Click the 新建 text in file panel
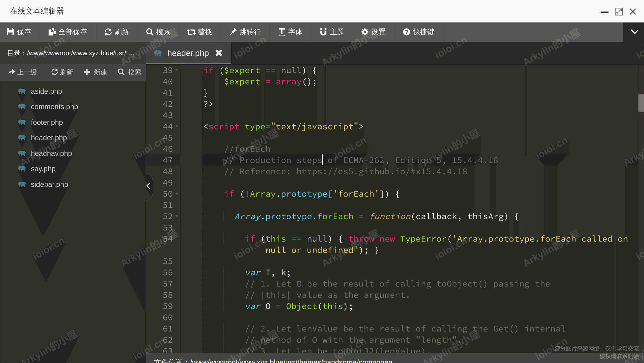This screenshot has height=363, width=644. (x=100, y=72)
